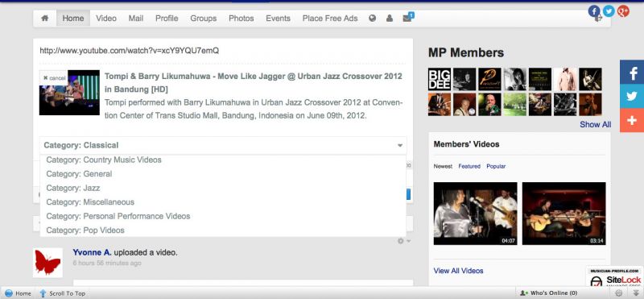Open the Groups menu item
The width and height of the screenshot is (644, 299).
204,18
